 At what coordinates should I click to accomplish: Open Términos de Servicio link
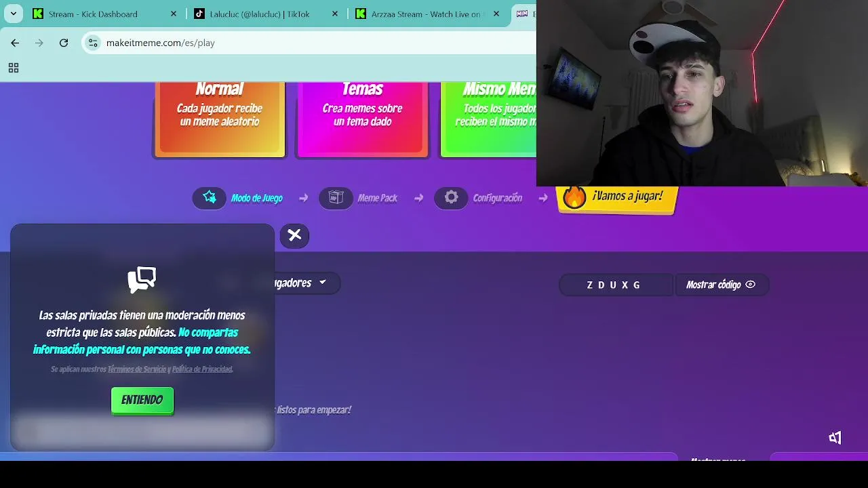tap(136, 369)
